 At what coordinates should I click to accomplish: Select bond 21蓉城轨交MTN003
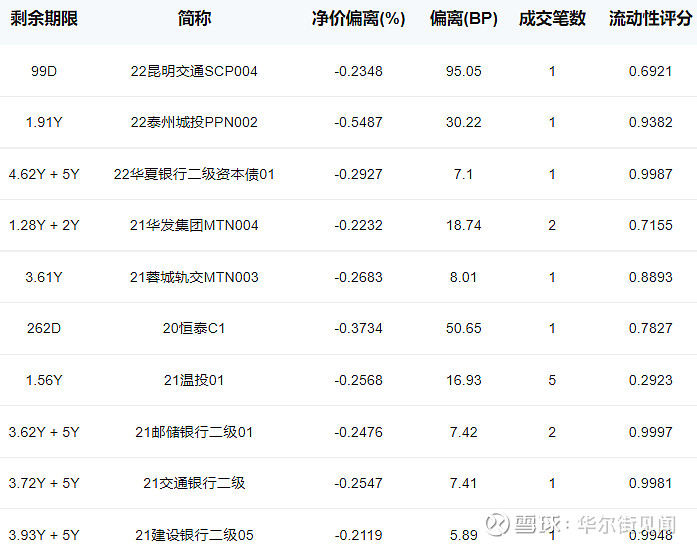[x=194, y=277]
